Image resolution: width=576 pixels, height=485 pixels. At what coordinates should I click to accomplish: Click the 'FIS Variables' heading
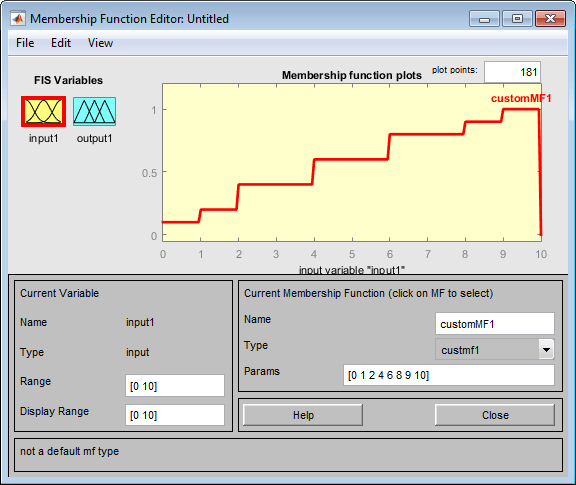tap(68, 80)
